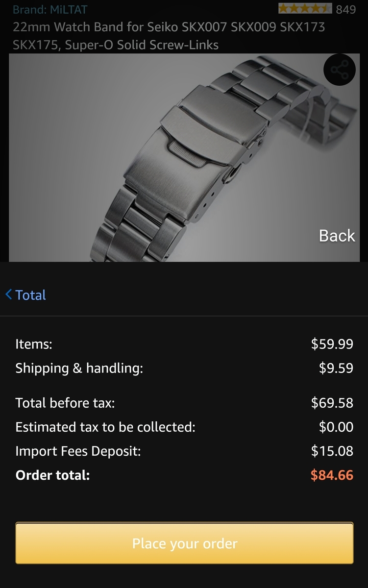The height and width of the screenshot is (588, 368).
Task: Click the Shipping & handling label
Action: [x=79, y=368]
